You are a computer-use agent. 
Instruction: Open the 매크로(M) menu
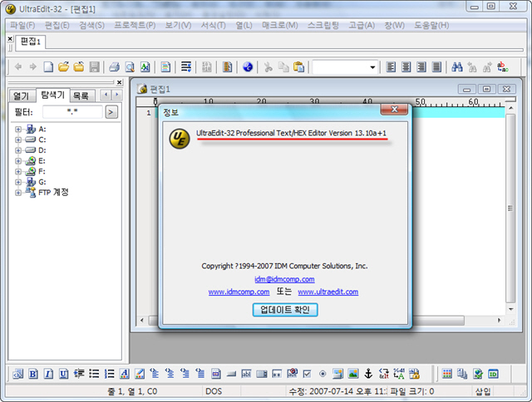coord(280,26)
